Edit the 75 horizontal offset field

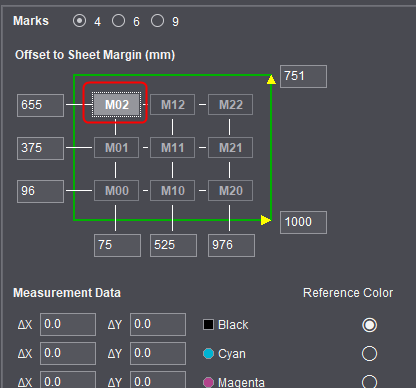pos(117,245)
